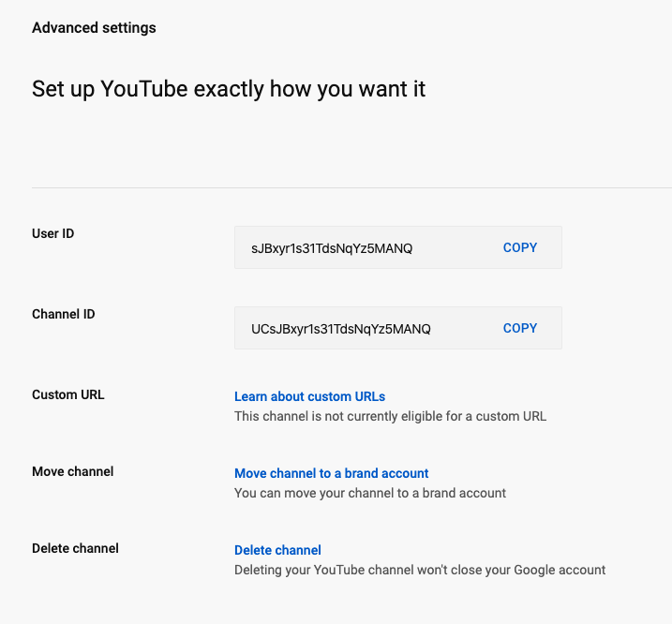Click inside the Channel ID field box

pos(398,328)
